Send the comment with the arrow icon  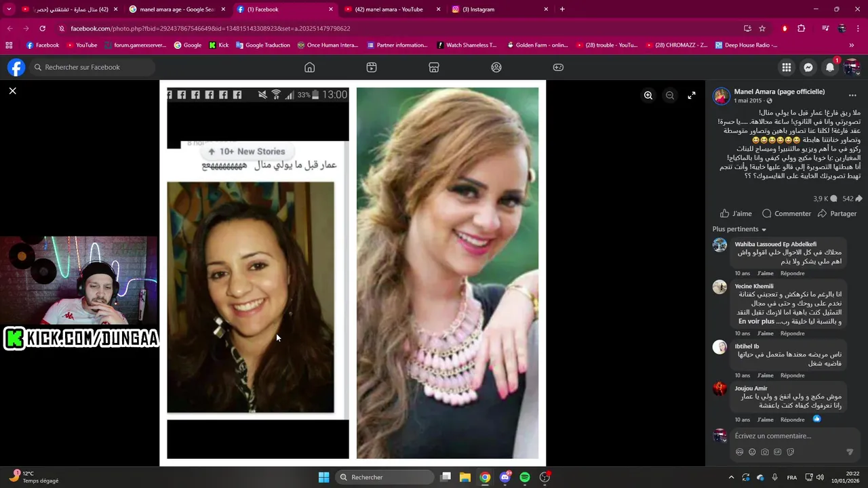(x=850, y=452)
